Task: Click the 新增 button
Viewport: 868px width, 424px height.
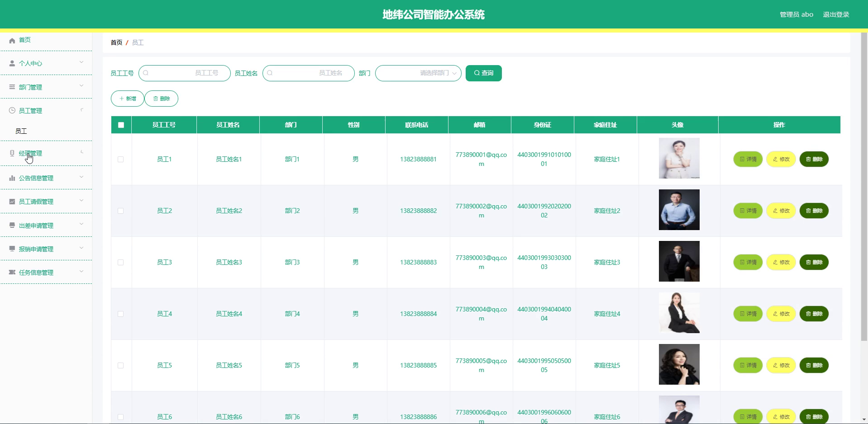Action: click(x=128, y=99)
